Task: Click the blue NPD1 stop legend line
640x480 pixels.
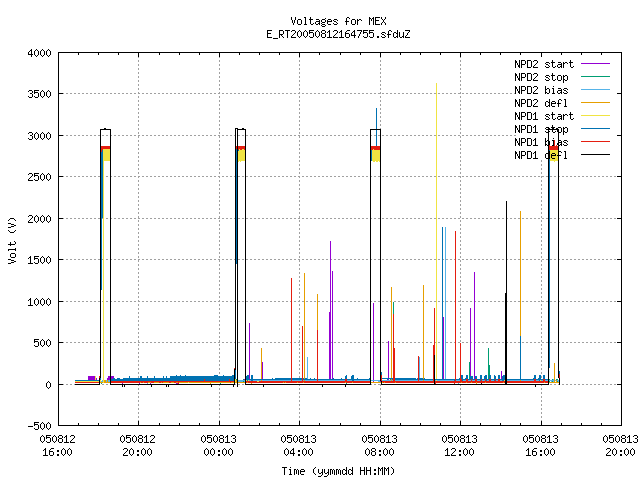Action: pyautogui.click(x=595, y=129)
